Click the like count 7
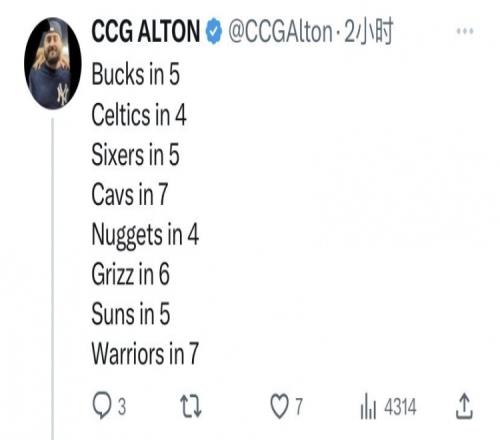Screen dimensions: 500x440 coord(299,407)
